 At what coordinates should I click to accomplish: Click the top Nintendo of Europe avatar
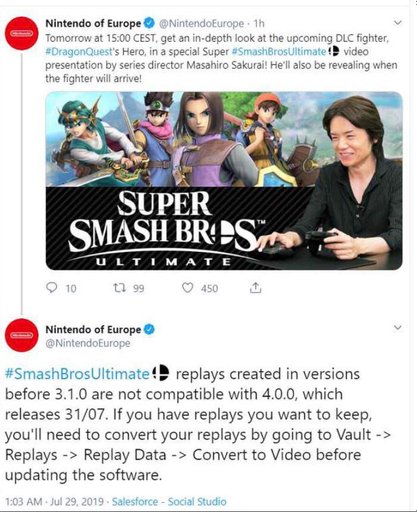coord(22,33)
